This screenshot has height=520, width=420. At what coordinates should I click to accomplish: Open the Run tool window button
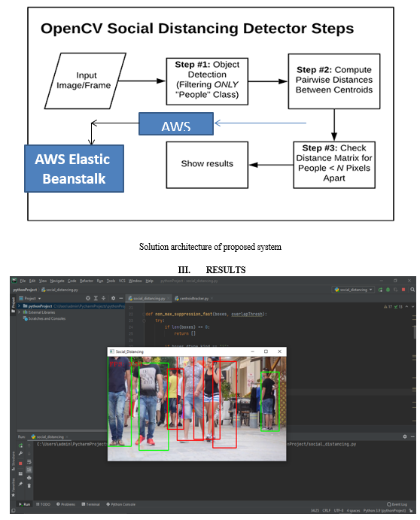(x=24, y=504)
